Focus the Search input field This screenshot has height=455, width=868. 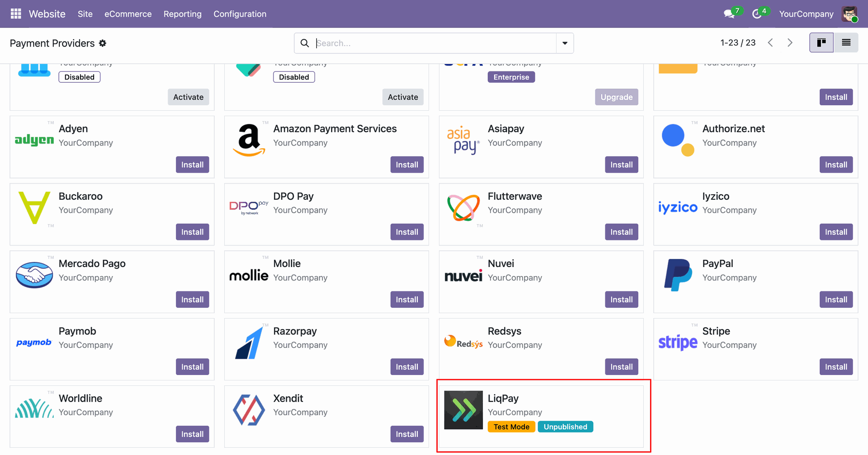pyautogui.click(x=434, y=43)
